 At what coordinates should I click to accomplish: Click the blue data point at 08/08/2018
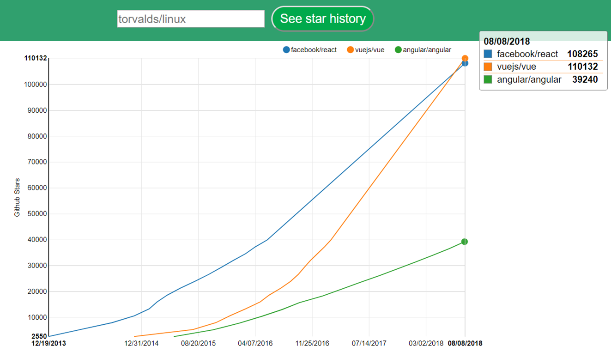[465, 63]
